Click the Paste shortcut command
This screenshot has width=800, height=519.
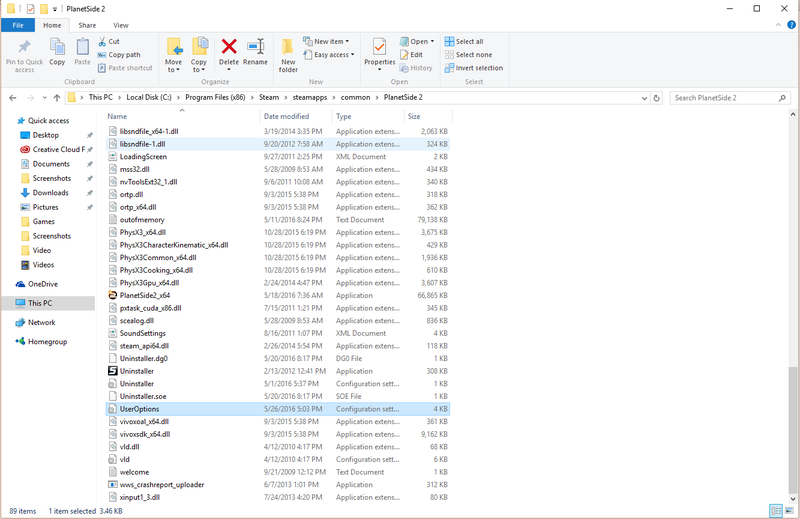point(125,68)
